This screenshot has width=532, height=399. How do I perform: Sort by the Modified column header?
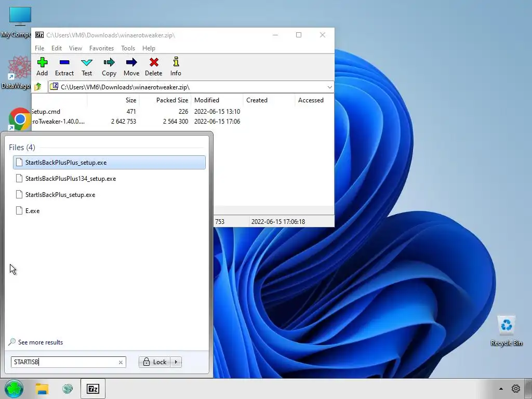click(x=217, y=100)
